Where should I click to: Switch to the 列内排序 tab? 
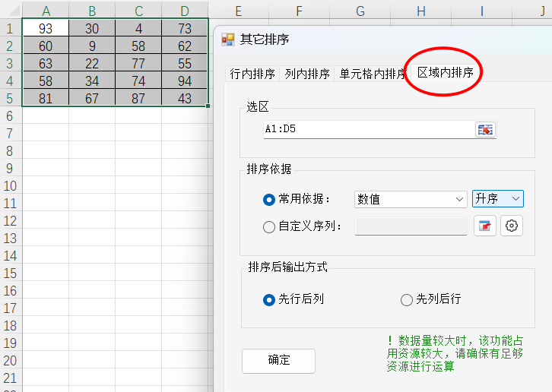pos(307,74)
